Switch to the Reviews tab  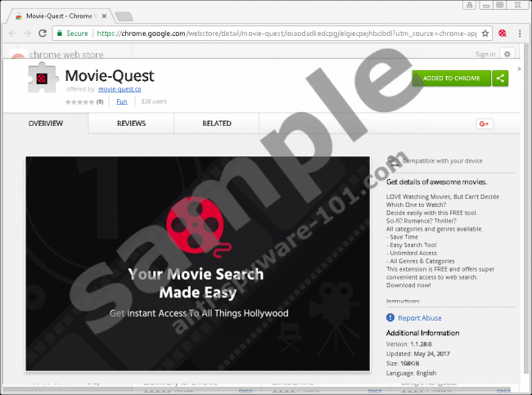click(x=131, y=123)
